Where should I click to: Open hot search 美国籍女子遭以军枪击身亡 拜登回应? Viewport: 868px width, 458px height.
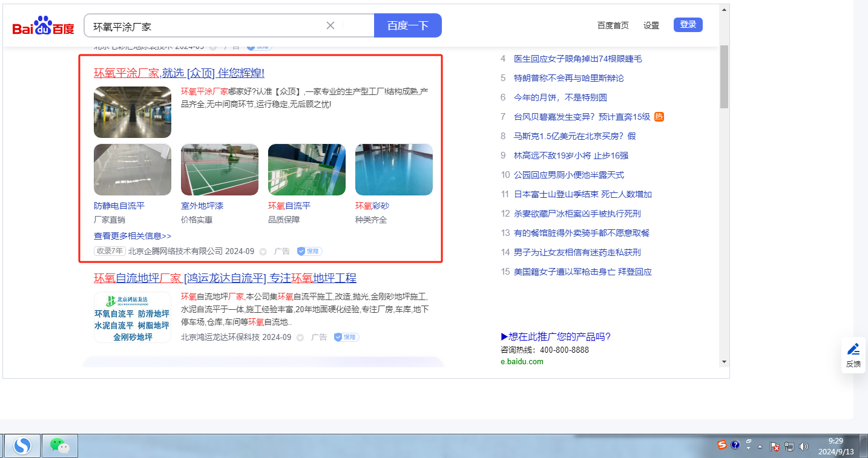tap(583, 272)
